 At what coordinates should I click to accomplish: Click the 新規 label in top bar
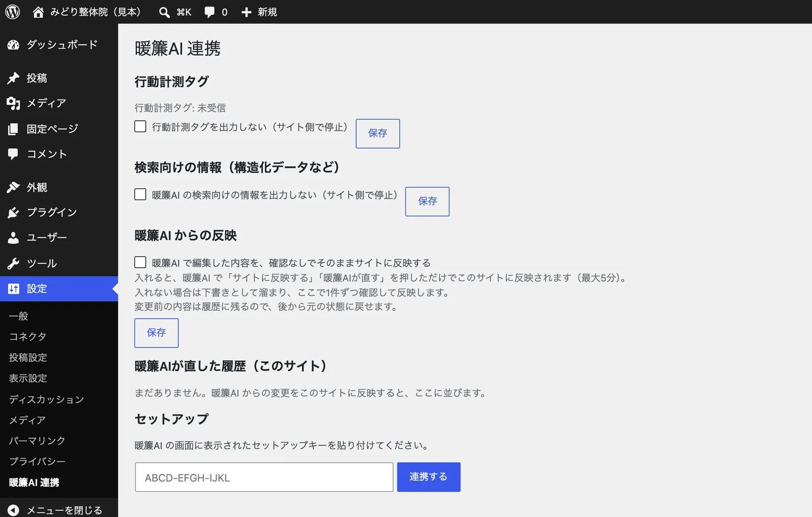(x=267, y=12)
